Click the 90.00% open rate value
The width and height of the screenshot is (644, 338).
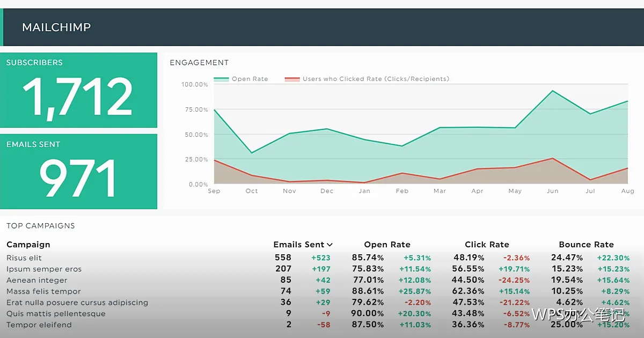click(x=368, y=314)
